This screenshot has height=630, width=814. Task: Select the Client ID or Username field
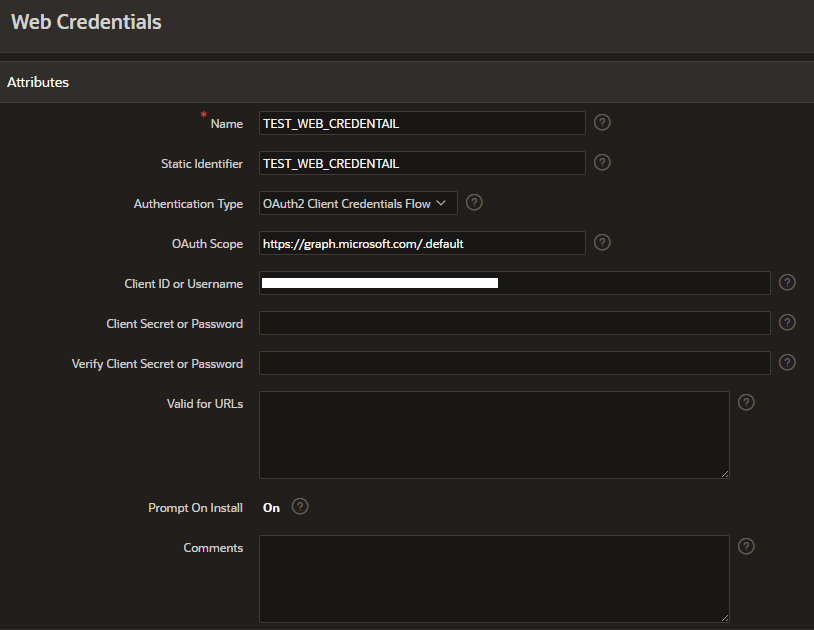tap(514, 283)
